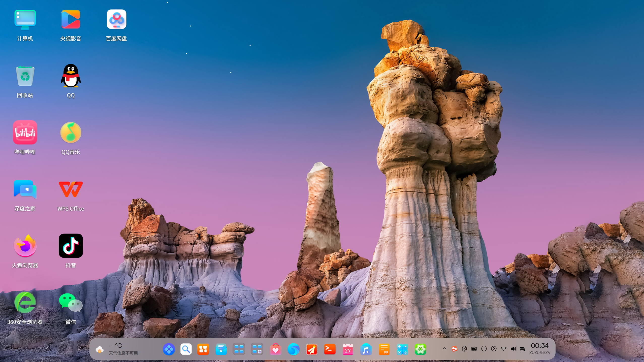Open the calendar icon showing 27

[x=348, y=349]
